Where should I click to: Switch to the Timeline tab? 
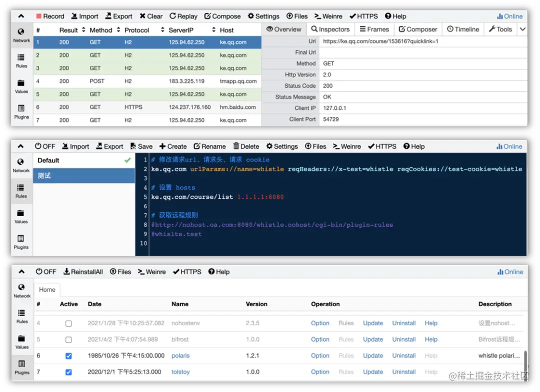(463, 29)
